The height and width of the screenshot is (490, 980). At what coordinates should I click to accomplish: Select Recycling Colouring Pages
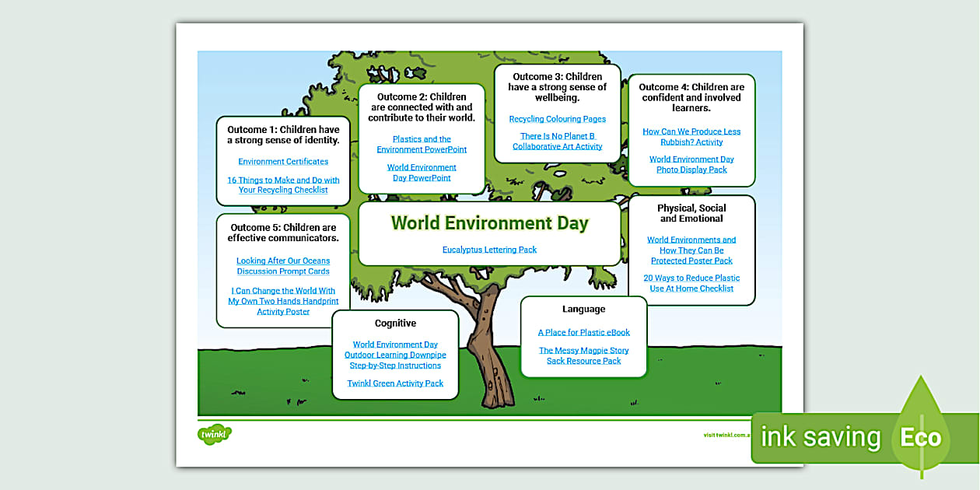(558, 118)
